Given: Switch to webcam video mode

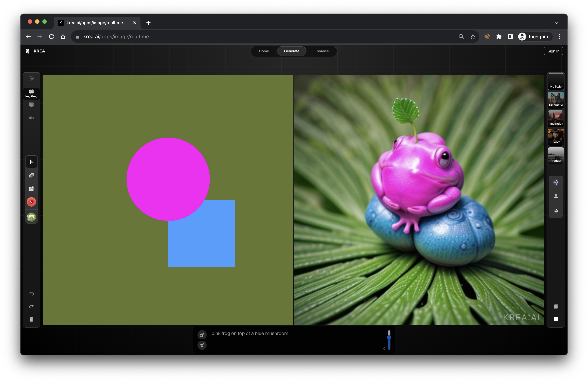Looking at the screenshot, I should point(31,118).
